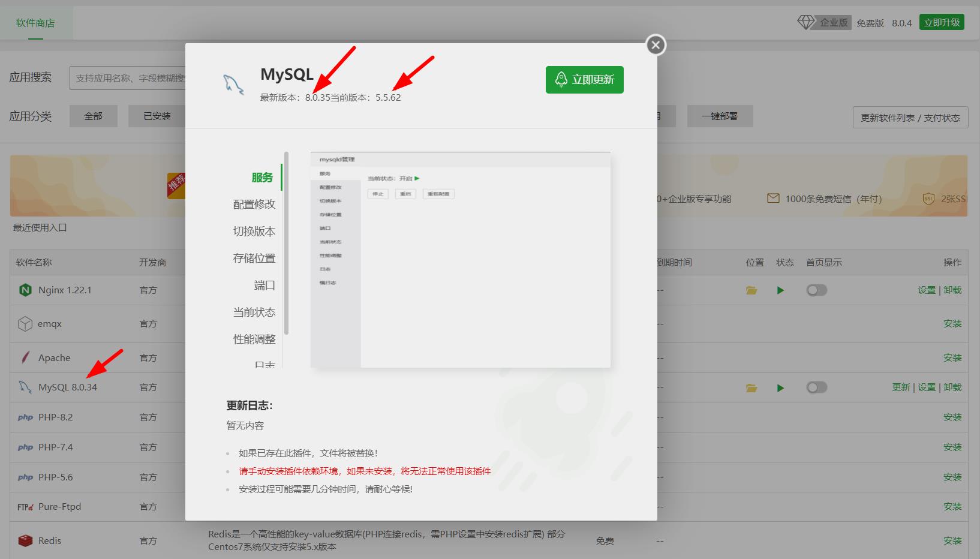Click the PHP-8.2 php icon
Screen dimensions: 980x559
click(25, 417)
